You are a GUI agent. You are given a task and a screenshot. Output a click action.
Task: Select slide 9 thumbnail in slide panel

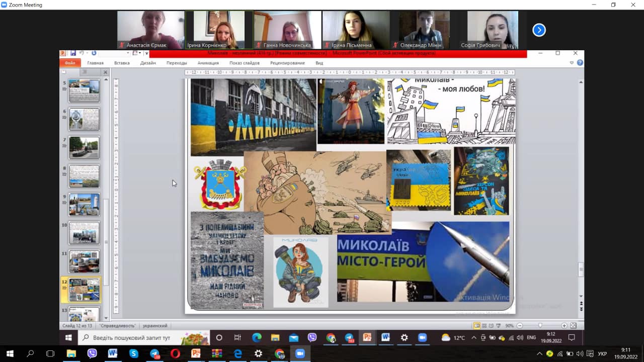click(x=84, y=204)
